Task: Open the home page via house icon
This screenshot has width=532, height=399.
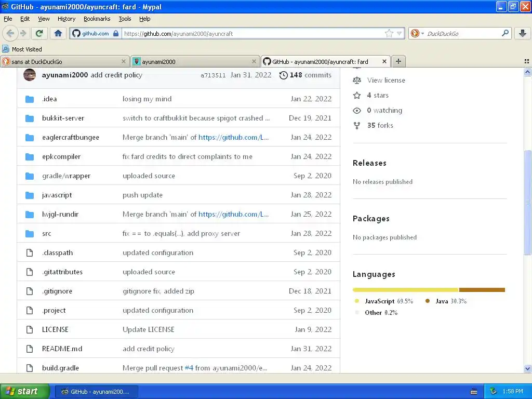Action: (x=58, y=33)
